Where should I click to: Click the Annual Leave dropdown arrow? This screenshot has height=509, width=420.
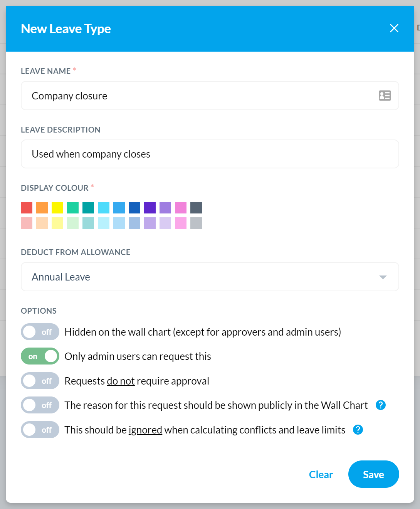click(383, 277)
